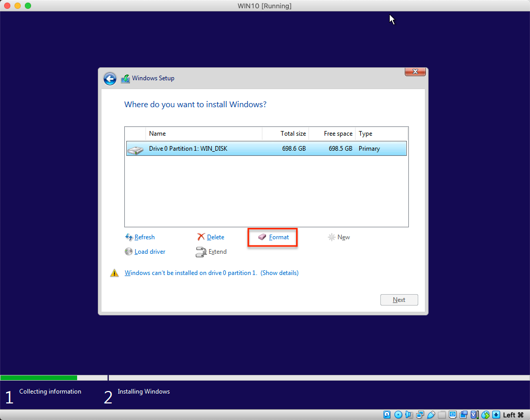Click the keyboard capture down-arrow icon in status bar

click(x=496, y=415)
